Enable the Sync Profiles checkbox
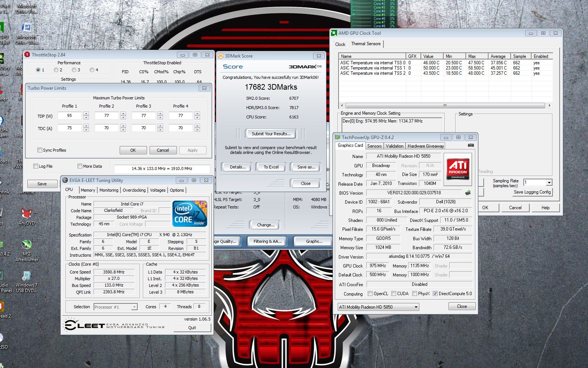The height and width of the screenshot is (368, 588). (40, 150)
